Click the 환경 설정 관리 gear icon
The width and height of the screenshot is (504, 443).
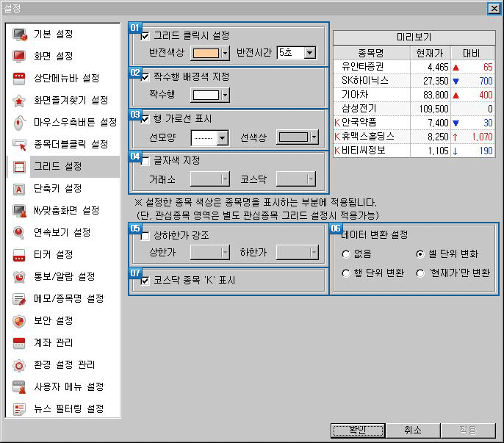click(20, 365)
